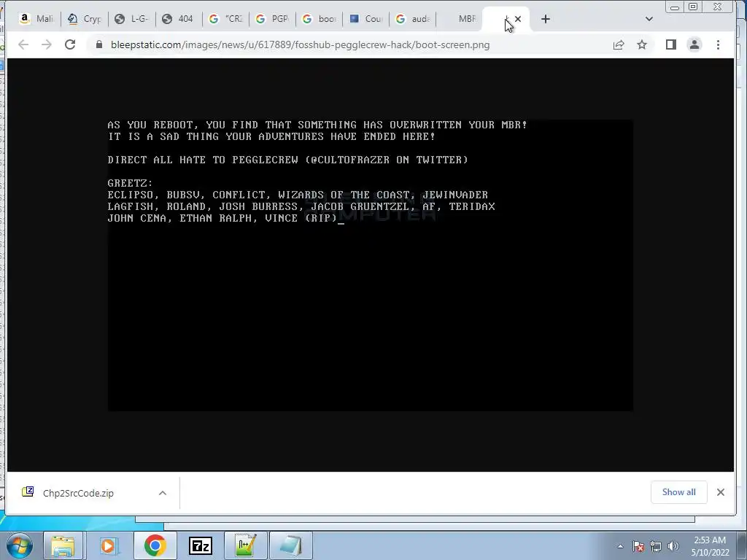
Task: Switch to the Amazon 'Mali' tab
Action: point(36,19)
